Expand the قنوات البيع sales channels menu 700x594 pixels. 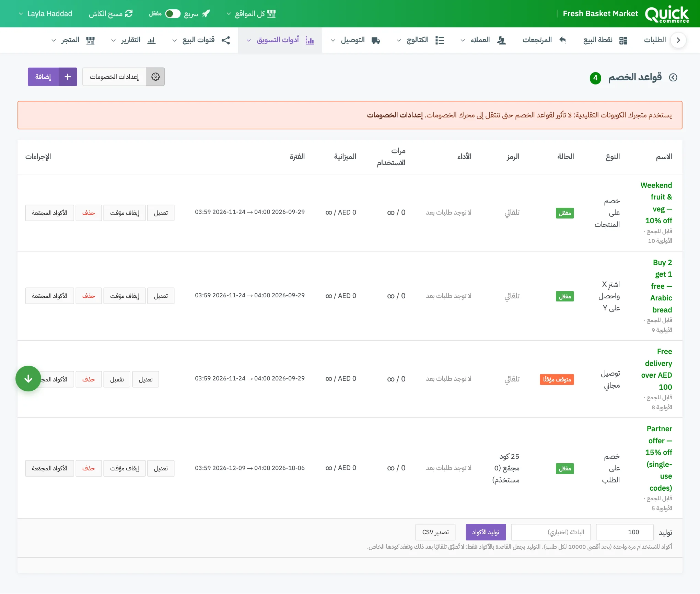click(x=201, y=40)
